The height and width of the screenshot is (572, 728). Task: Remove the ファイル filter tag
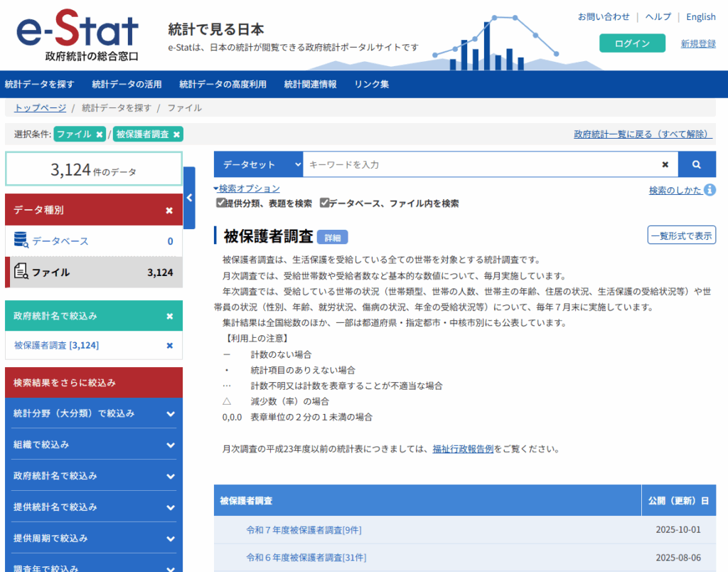click(100, 134)
